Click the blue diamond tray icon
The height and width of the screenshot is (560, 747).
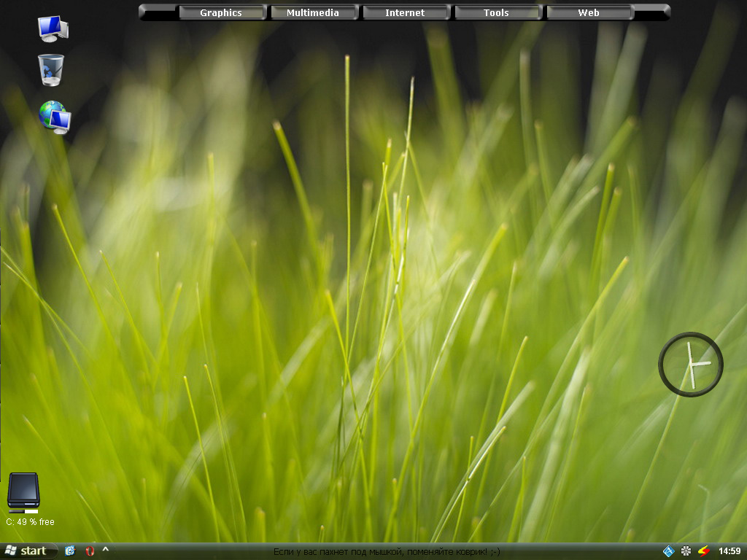point(668,551)
